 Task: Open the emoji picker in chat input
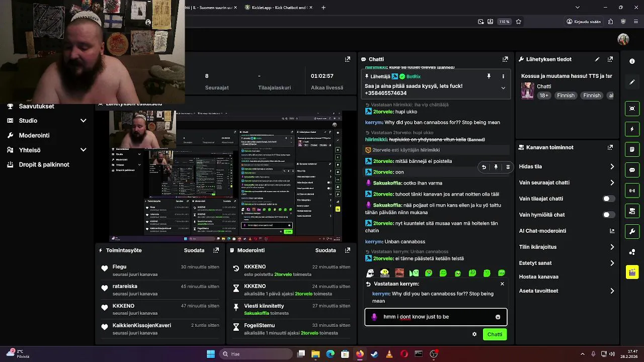pos(498,317)
